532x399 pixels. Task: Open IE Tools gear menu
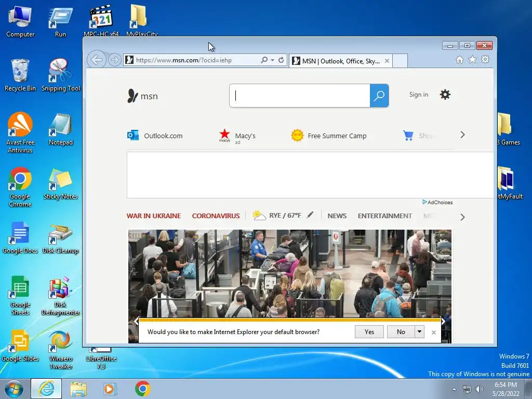click(485, 59)
